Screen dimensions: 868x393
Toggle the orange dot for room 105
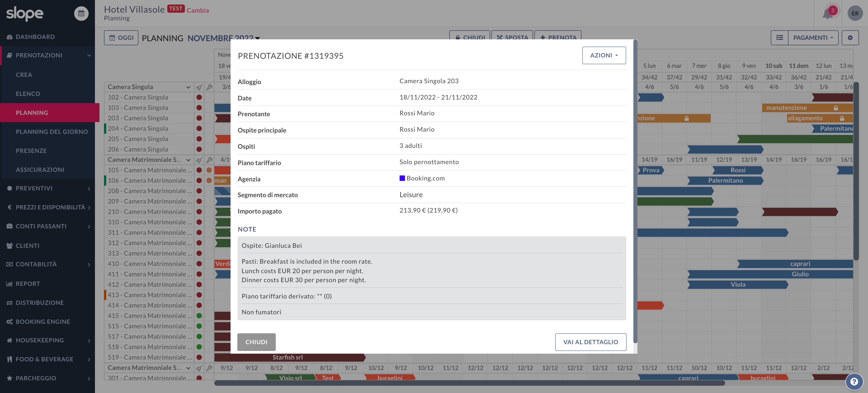(209, 170)
